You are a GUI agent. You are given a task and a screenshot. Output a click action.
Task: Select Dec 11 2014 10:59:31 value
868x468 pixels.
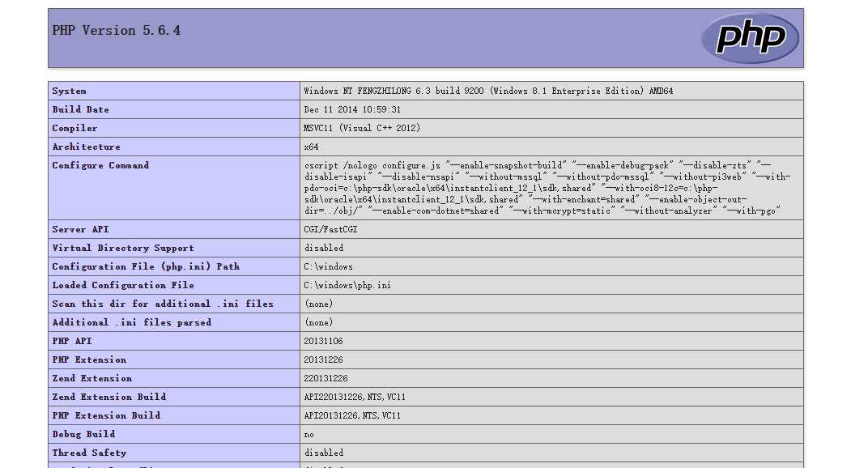point(352,109)
